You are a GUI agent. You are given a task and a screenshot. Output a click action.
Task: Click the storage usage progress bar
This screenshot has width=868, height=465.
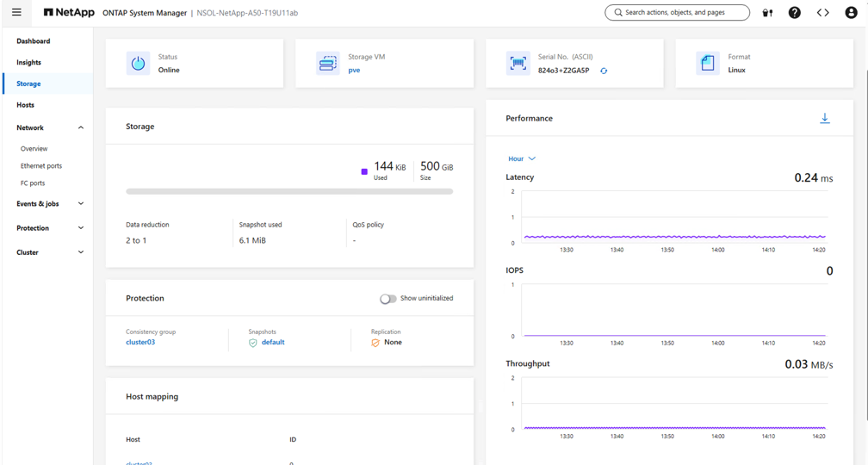pyautogui.click(x=289, y=191)
